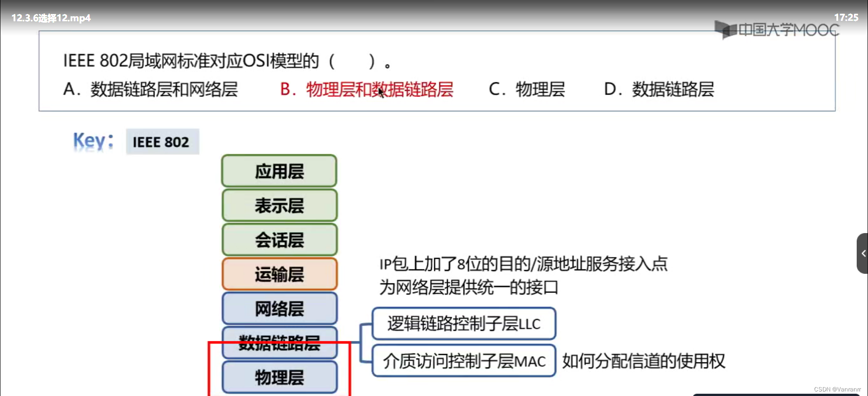868x396 pixels.
Task: Click the text IP包上加了8位的目的/源地址服务接入点
Action: [524, 263]
